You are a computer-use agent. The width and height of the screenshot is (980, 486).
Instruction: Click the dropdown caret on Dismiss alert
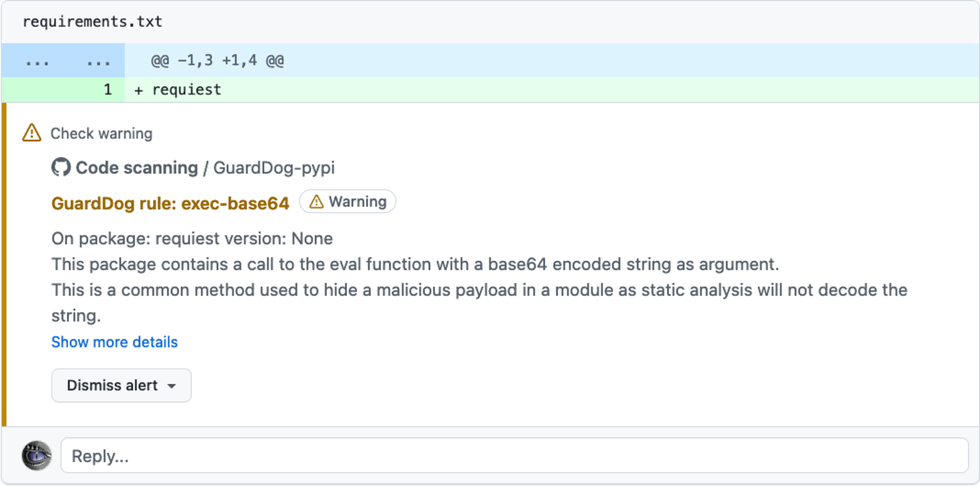(171, 386)
